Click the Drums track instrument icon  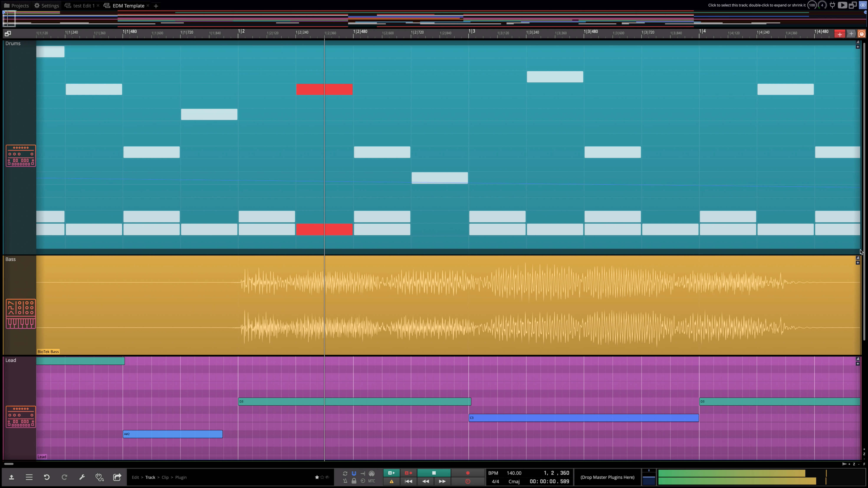coord(21,156)
